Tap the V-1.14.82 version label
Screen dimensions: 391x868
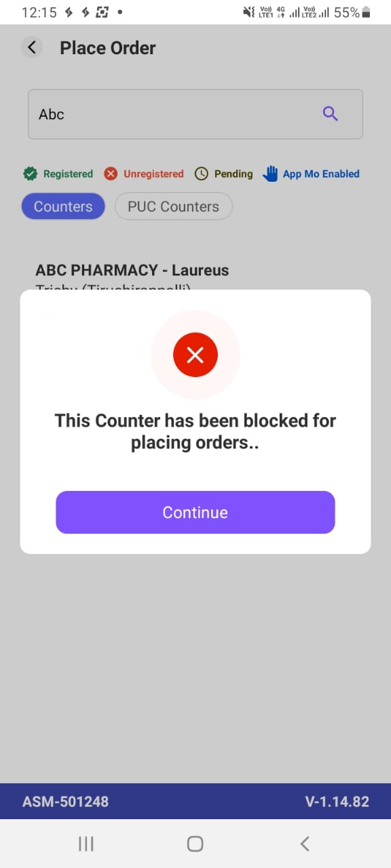pos(337,802)
